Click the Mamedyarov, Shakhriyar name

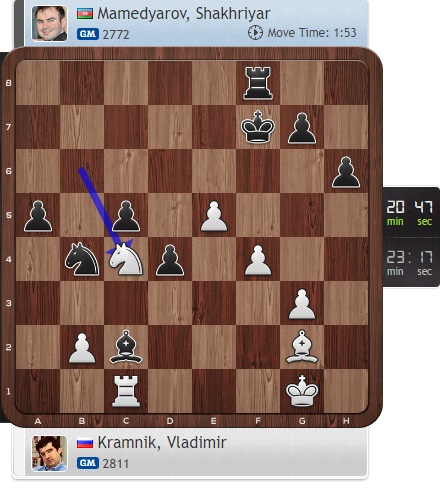[184, 14]
